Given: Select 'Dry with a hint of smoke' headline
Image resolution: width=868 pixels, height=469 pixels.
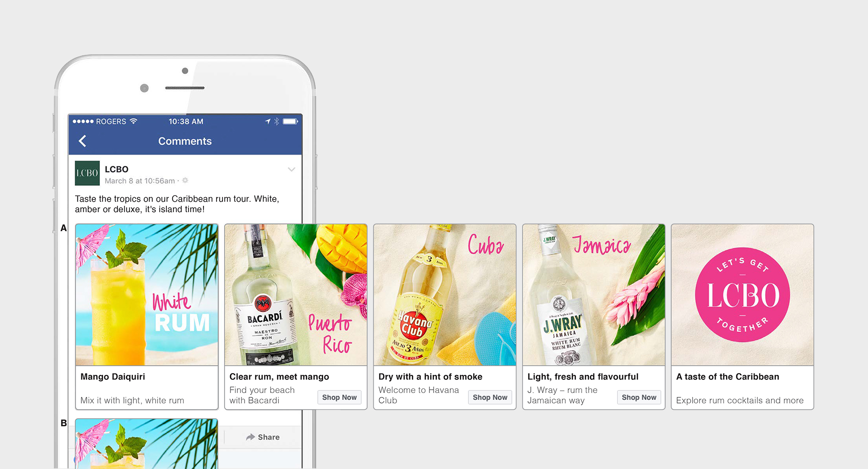Looking at the screenshot, I should 430,377.
